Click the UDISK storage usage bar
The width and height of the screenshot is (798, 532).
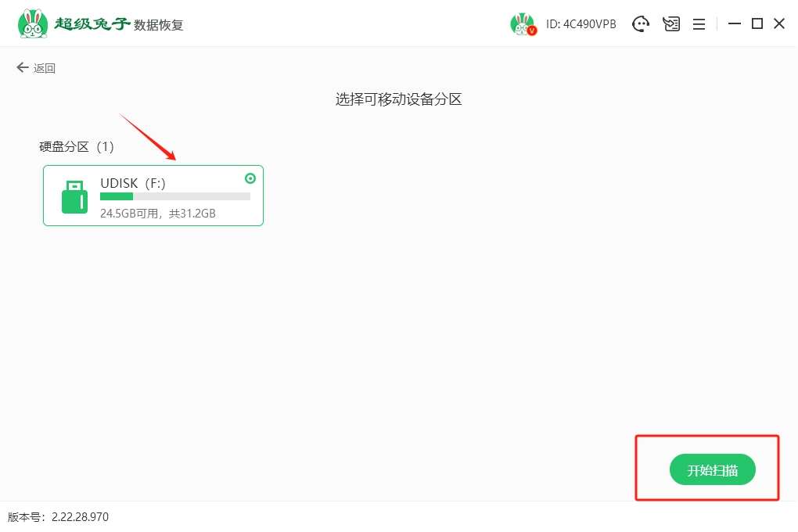coord(174,197)
